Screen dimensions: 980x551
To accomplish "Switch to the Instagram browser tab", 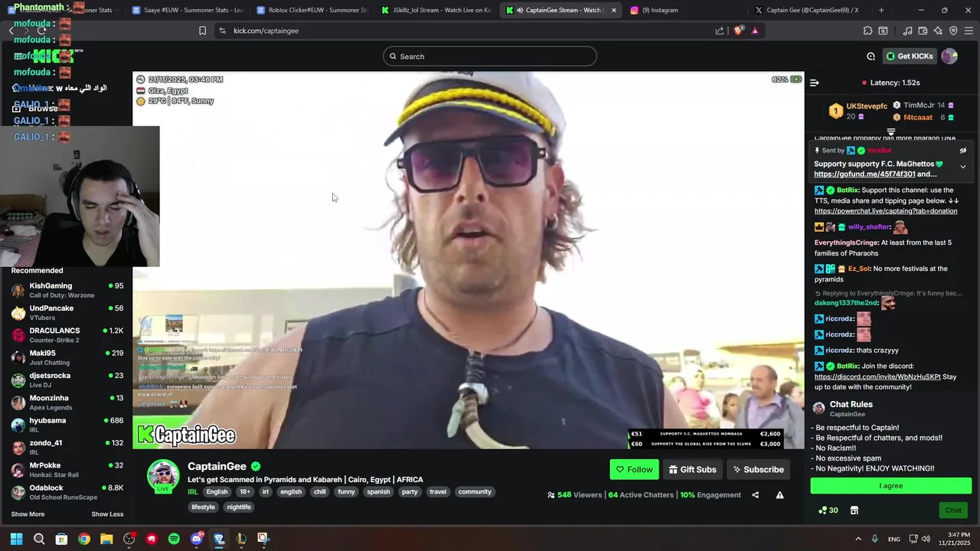I will click(x=685, y=10).
